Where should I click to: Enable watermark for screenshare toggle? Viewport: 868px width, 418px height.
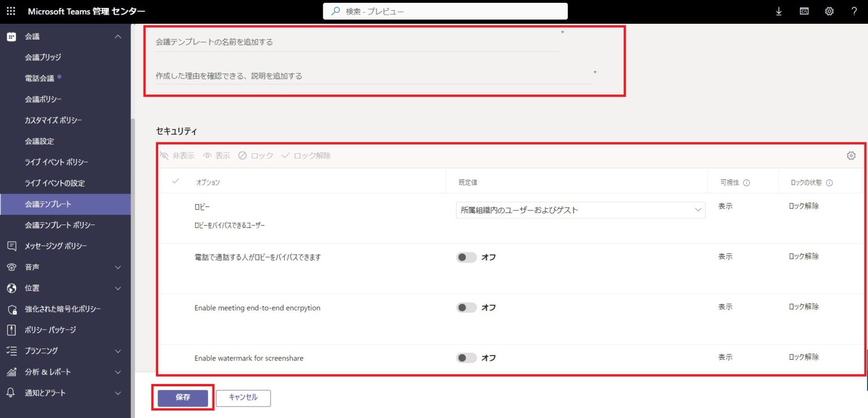pos(467,357)
